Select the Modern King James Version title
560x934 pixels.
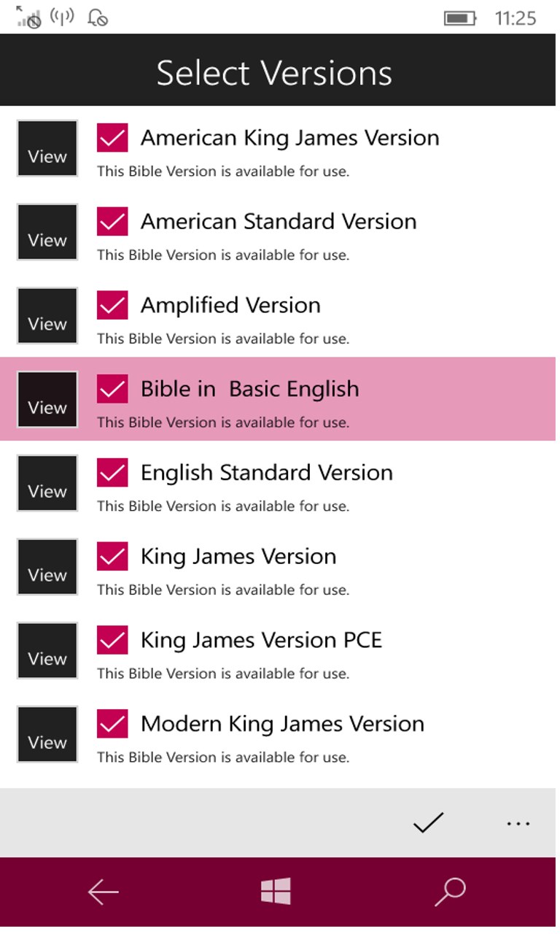[x=282, y=724]
